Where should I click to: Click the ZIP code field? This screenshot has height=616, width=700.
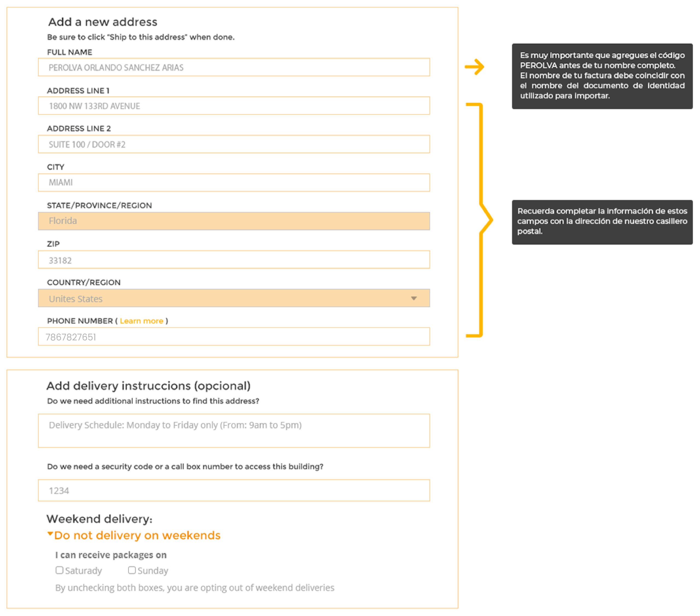coord(234,259)
